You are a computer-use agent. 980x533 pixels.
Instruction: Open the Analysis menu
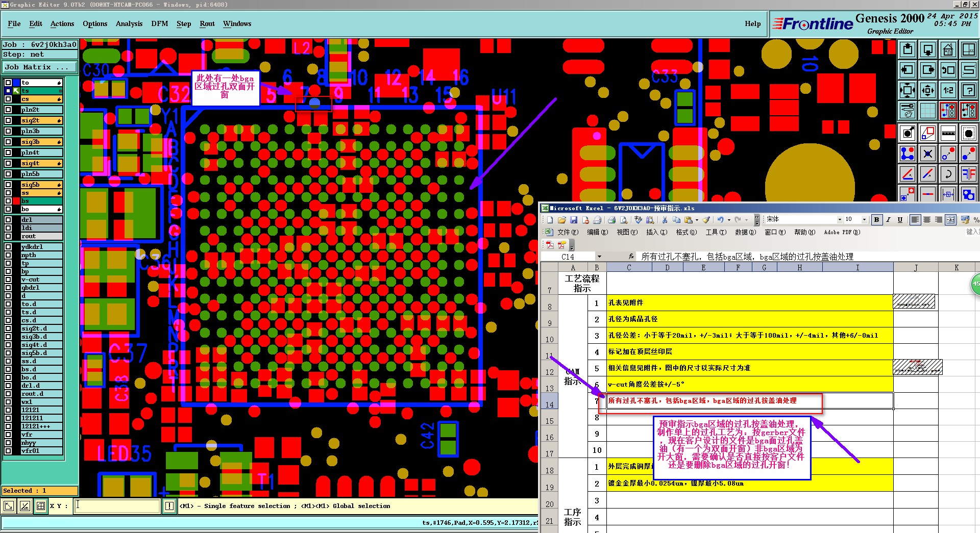pos(129,23)
